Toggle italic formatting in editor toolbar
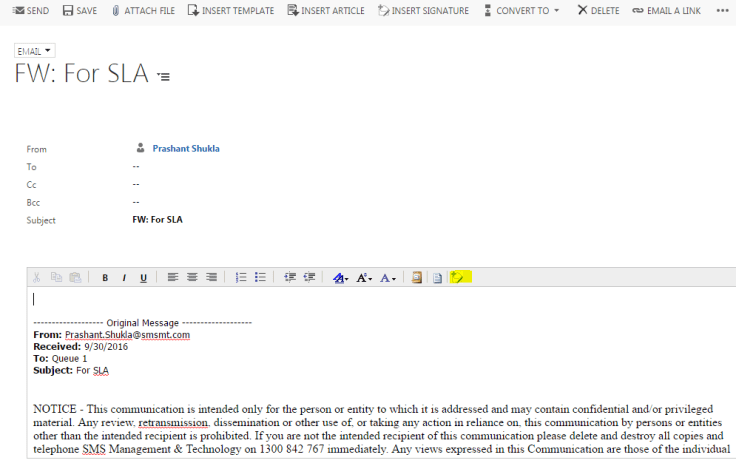The image size is (736, 466). 124,278
